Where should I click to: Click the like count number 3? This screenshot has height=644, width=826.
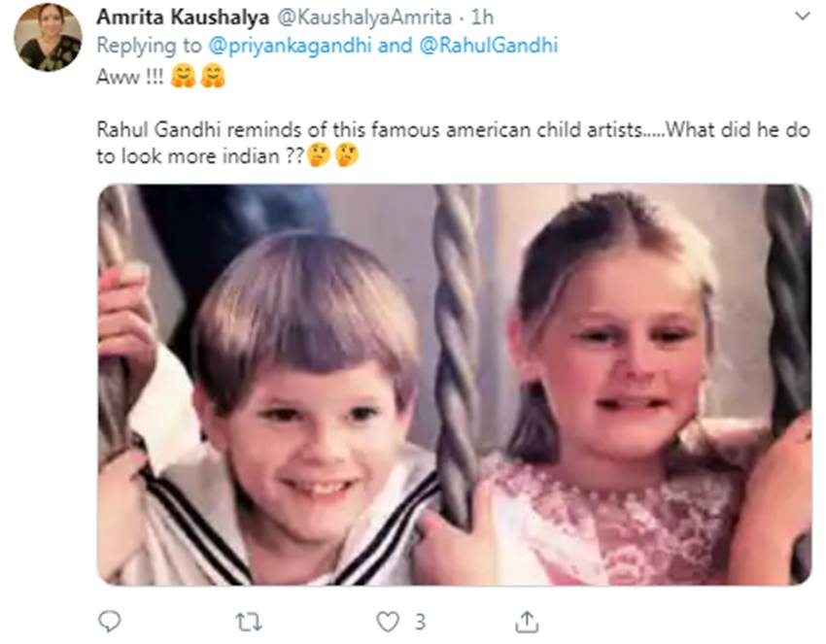click(420, 621)
